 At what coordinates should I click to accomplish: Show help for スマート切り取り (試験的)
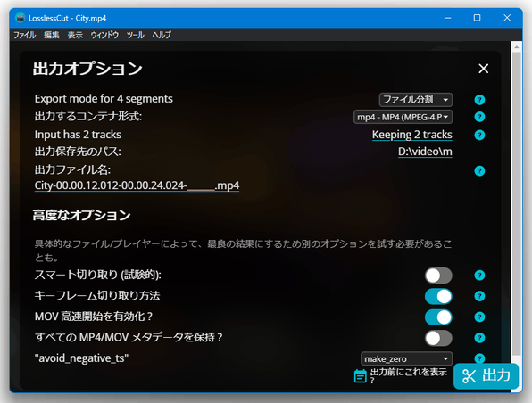point(479,276)
